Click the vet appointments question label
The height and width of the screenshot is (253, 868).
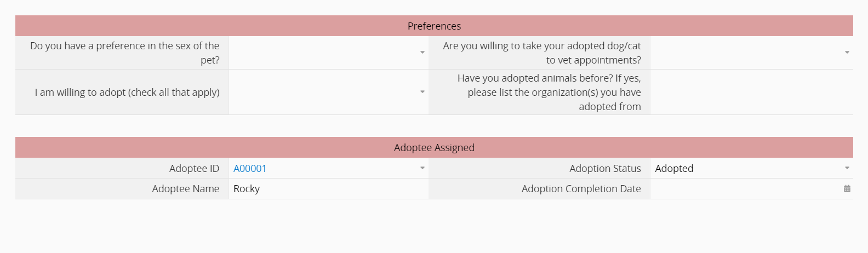(542, 53)
